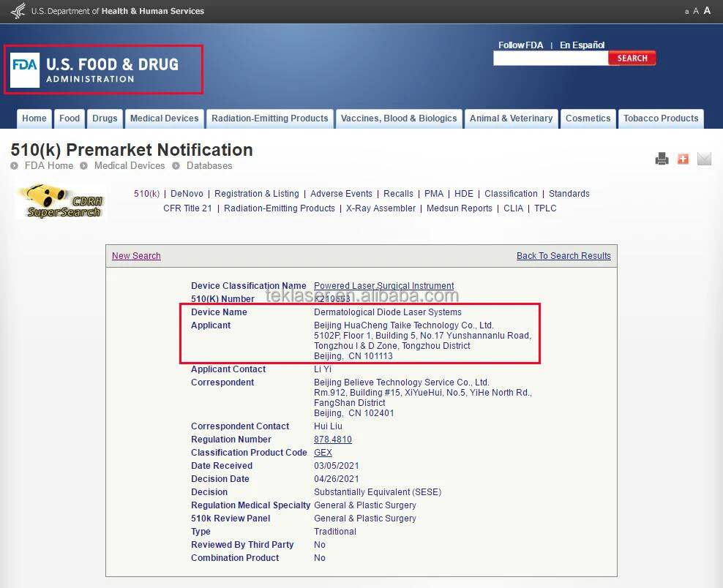Click the red SEARCH button
Viewport: 723px width, 588px height.
[632, 58]
